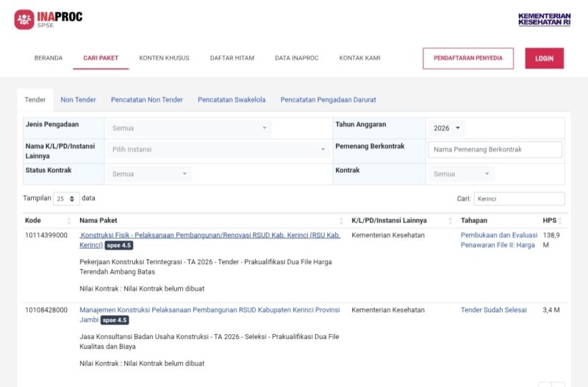This screenshot has width=588, height=387.
Task: Expand the Kontrak dropdown
Action: coord(462,174)
